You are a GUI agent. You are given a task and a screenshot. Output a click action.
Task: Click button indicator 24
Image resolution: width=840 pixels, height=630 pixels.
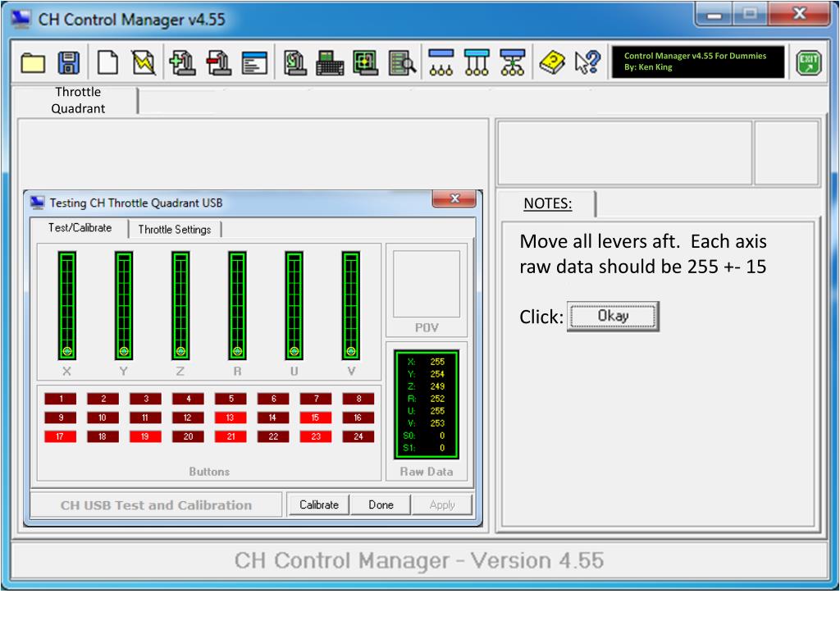tap(358, 436)
